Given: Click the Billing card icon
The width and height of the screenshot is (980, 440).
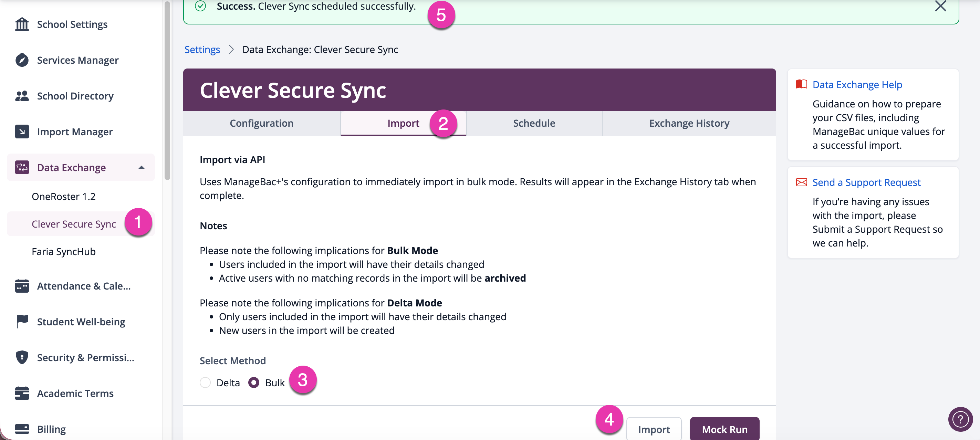Looking at the screenshot, I should (22, 429).
